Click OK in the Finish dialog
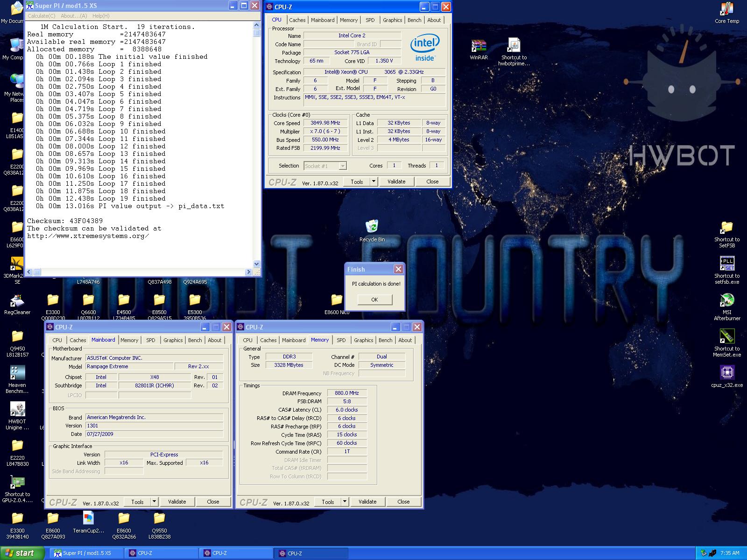 click(374, 300)
